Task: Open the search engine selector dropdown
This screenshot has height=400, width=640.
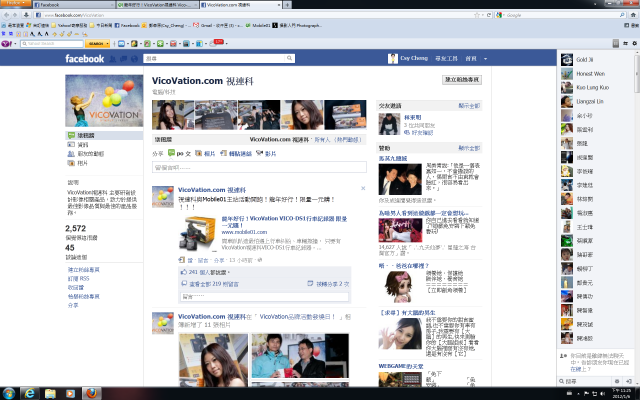Action: tap(500, 15)
